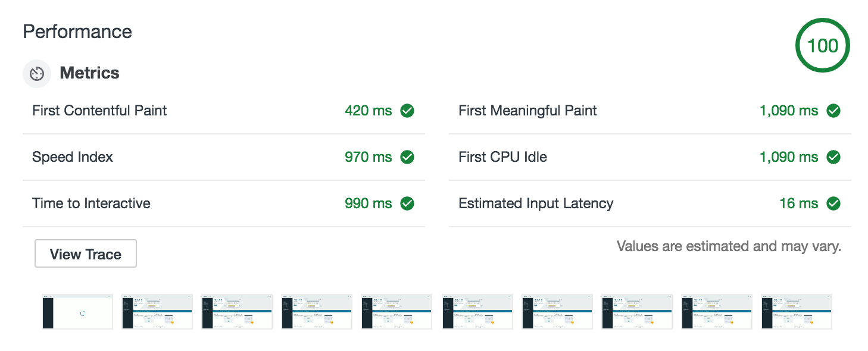The width and height of the screenshot is (868, 351).
Task: Click the green 100 performance score gauge
Action: coord(822,45)
